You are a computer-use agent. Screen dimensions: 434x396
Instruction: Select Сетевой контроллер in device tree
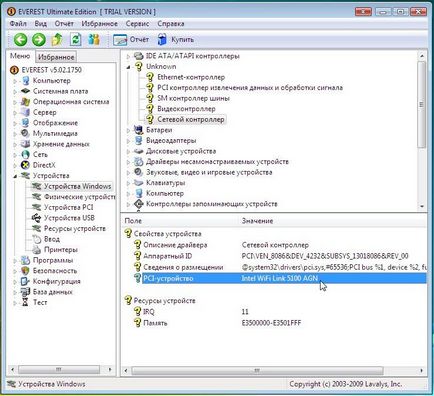(191, 119)
